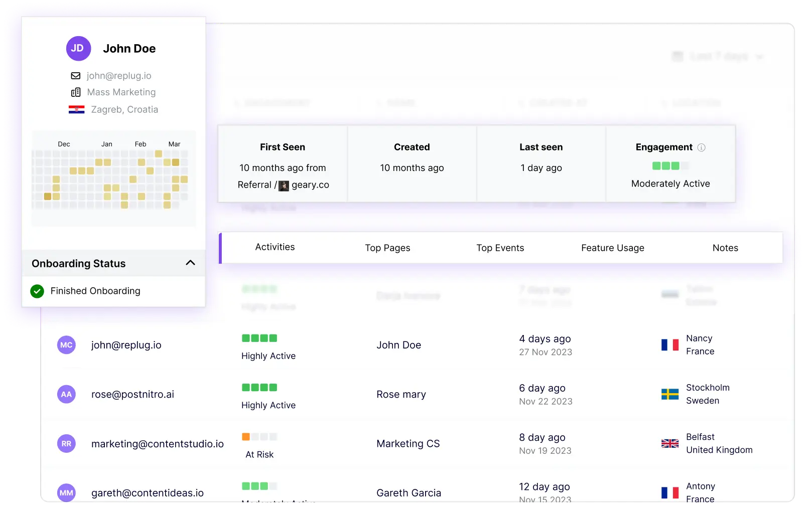
Task: Click the Highly Active engagement bar for John Doe
Action: [259, 338]
